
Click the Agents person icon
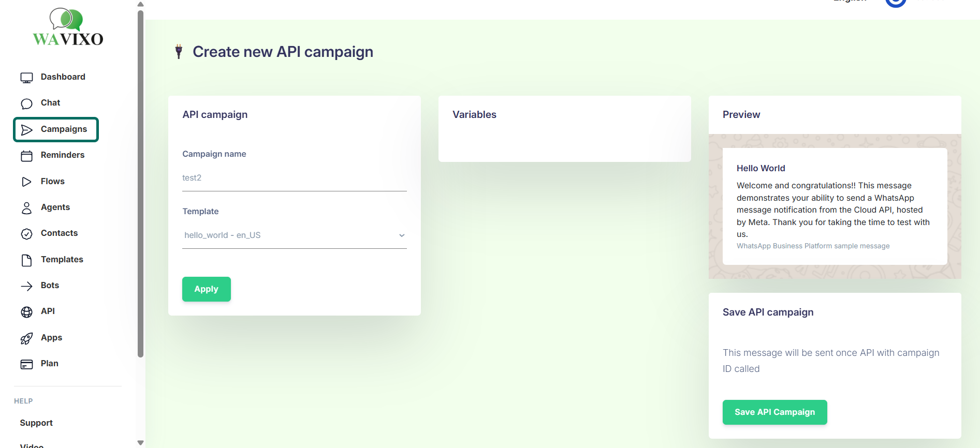tap(26, 208)
